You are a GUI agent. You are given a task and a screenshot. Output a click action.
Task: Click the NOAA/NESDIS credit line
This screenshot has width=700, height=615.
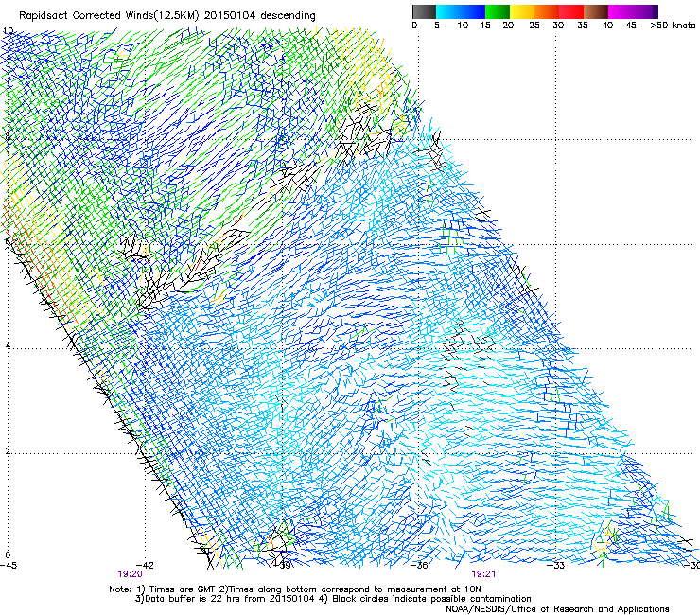[557, 608]
